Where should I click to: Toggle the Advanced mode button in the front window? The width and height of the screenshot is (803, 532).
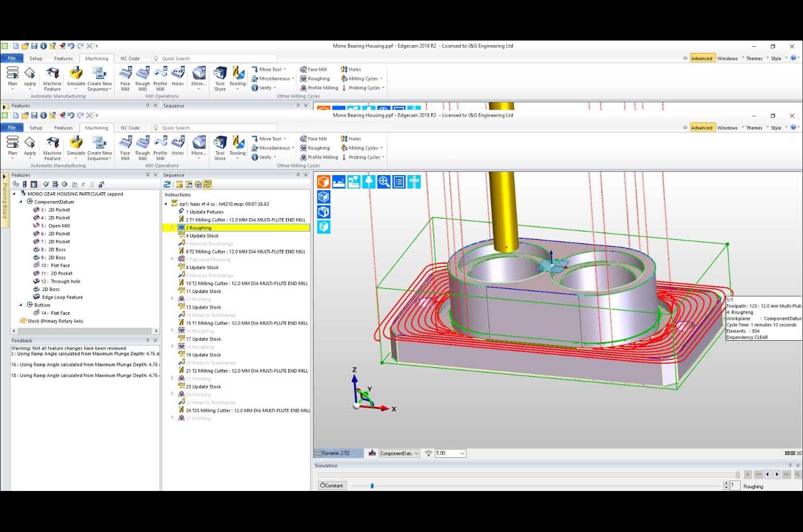702,128
